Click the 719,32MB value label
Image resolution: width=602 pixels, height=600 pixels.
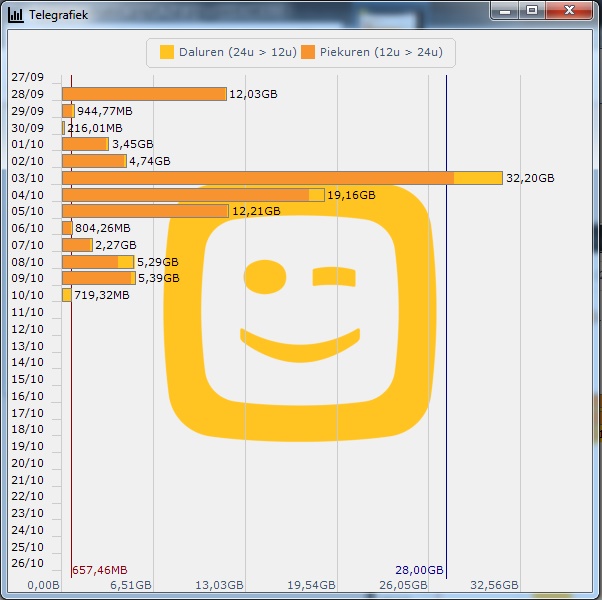tap(102, 296)
